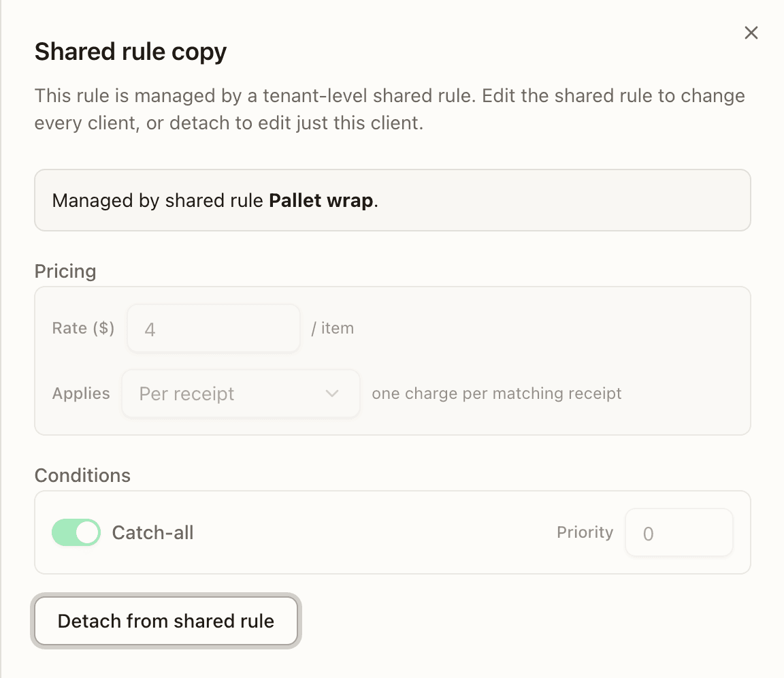Image resolution: width=784 pixels, height=678 pixels.
Task: Click the Pricing section label
Action: 65,272
